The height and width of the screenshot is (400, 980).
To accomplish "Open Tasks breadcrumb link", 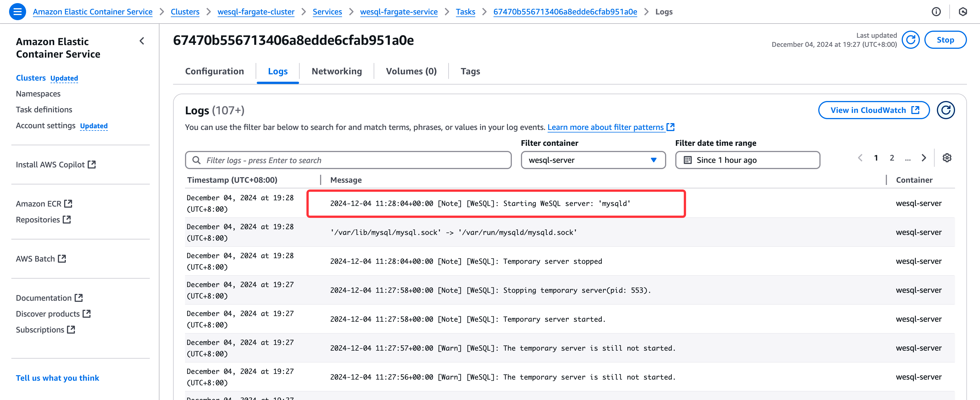I will 465,12.
